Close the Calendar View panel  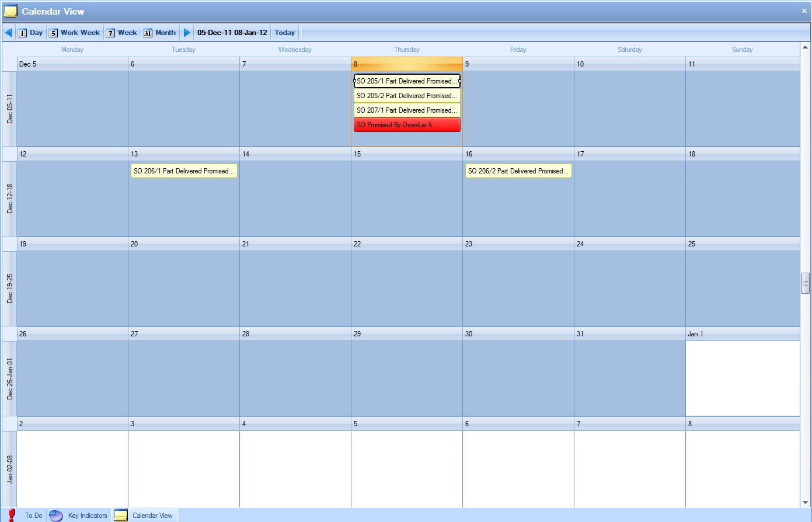[x=804, y=11]
